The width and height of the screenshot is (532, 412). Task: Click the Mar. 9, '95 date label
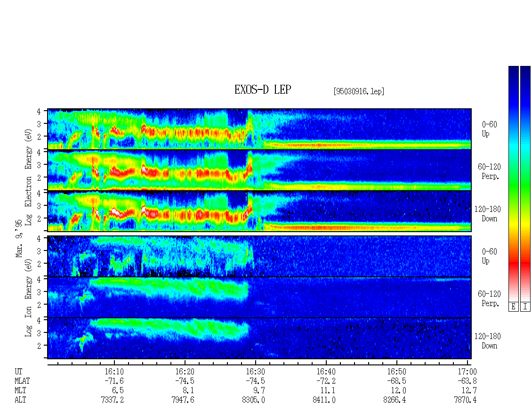(19, 238)
